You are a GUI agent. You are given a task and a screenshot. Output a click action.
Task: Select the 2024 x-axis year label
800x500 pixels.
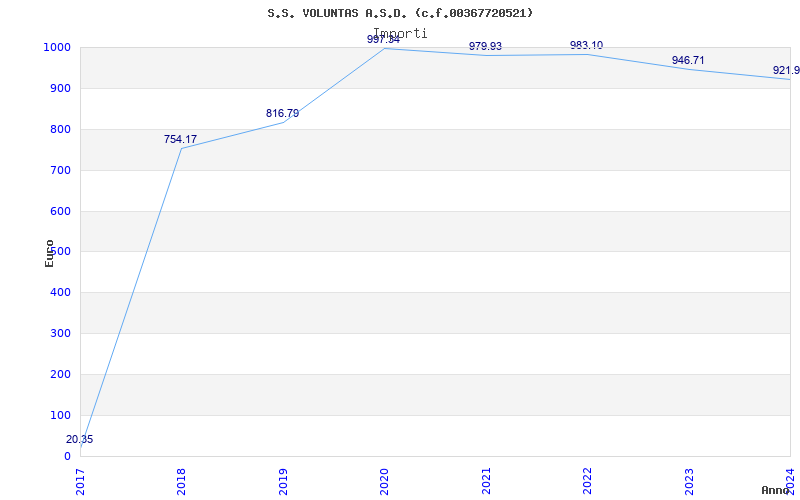tap(790, 481)
